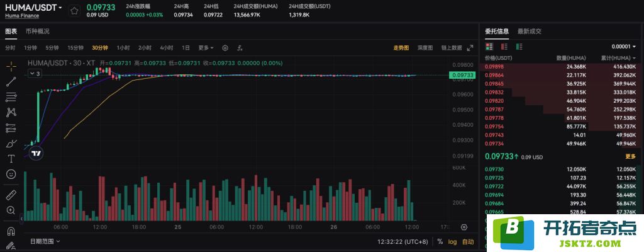Open chart axis settings gear
This screenshot has height=252, width=644.
[464, 227]
